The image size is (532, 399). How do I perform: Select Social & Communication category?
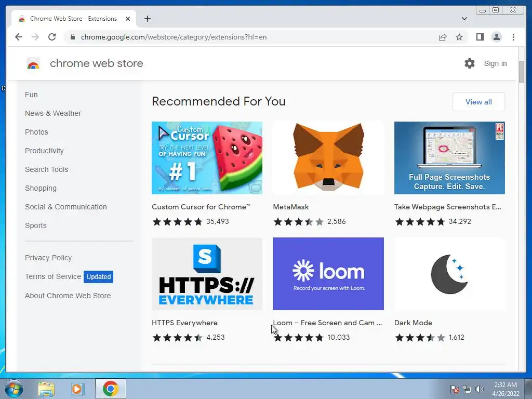(x=66, y=207)
